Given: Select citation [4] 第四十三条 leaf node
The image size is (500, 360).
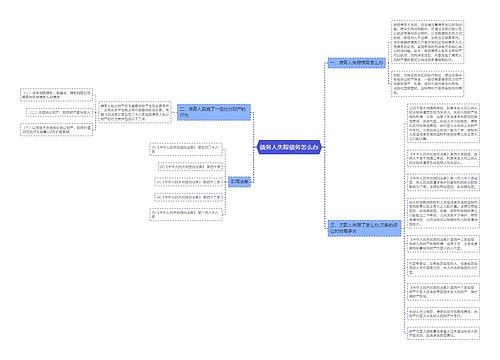Looking at the screenshot, I should click(x=189, y=197).
